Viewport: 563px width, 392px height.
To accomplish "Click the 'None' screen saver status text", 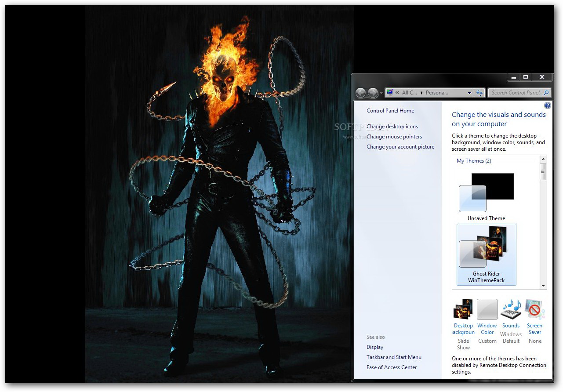I will click(535, 341).
